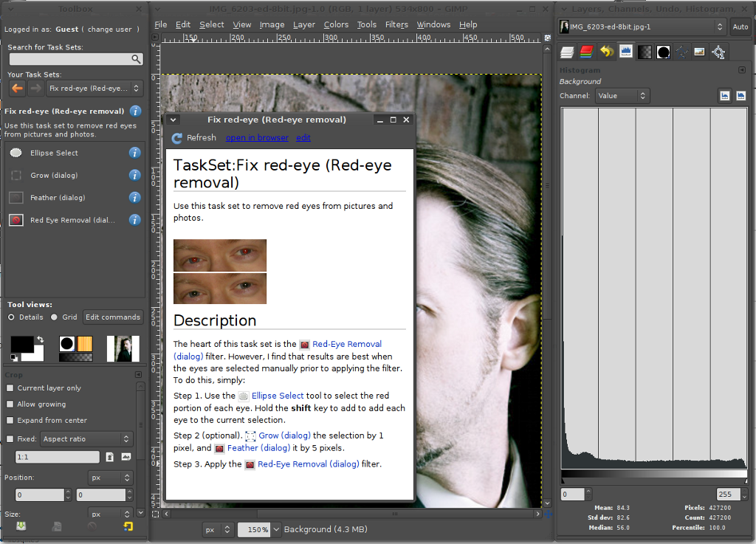
Task: Click the Edit commands button
Action: [x=113, y=317]
